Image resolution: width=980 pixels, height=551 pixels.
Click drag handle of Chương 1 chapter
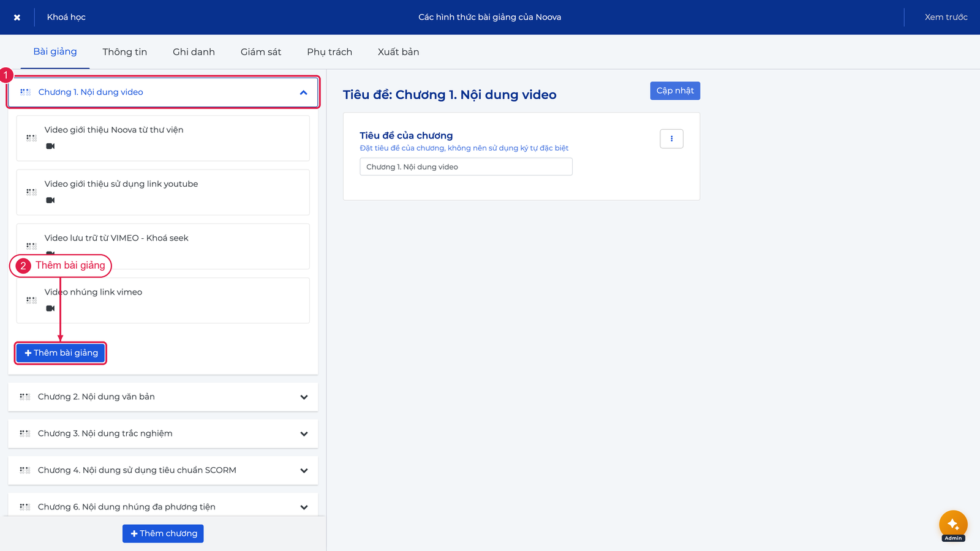tap(25, 92)
